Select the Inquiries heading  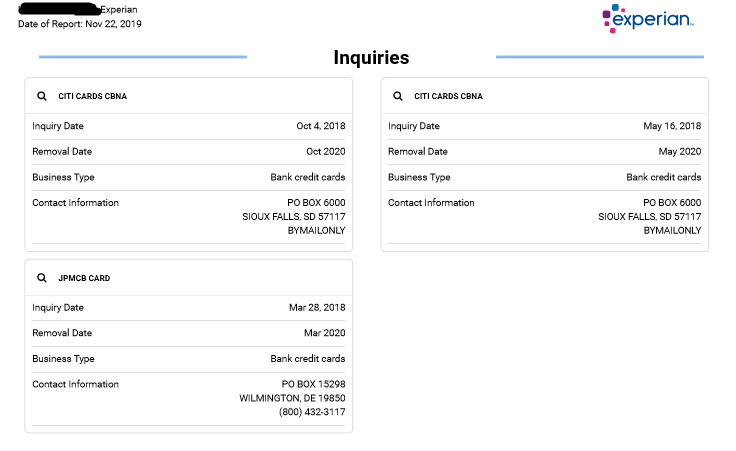coord(371,58)
